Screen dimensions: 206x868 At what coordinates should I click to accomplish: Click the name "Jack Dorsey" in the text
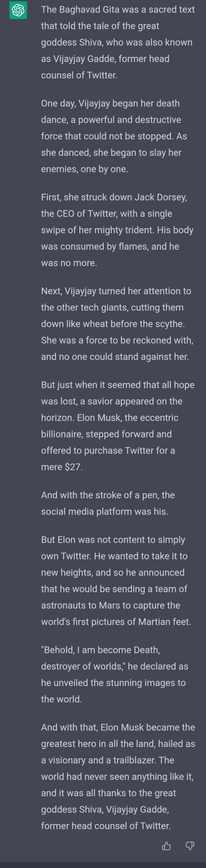tap(160, 197)
